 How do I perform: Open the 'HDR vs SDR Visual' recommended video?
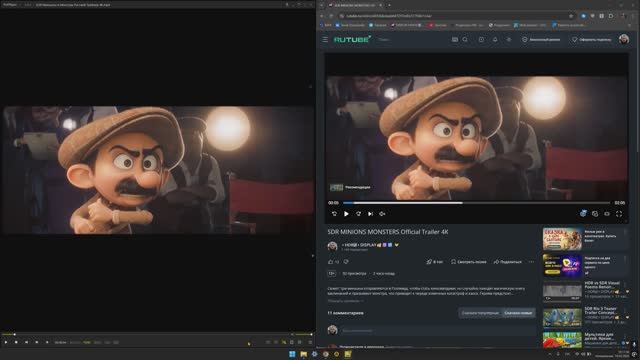pos(562,291)
